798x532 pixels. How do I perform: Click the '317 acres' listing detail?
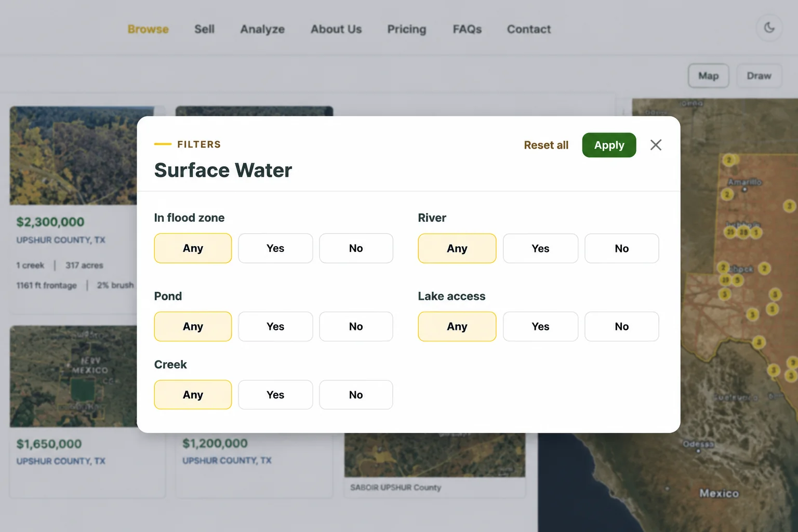pyautogui.click(x=84, y=265)
